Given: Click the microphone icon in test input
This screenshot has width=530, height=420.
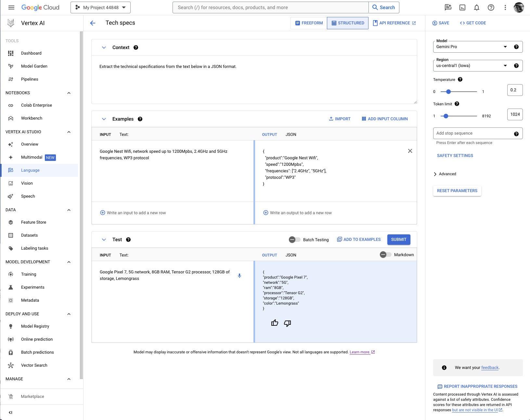Looking at the screenshot, I should click(x=239, y=276).
